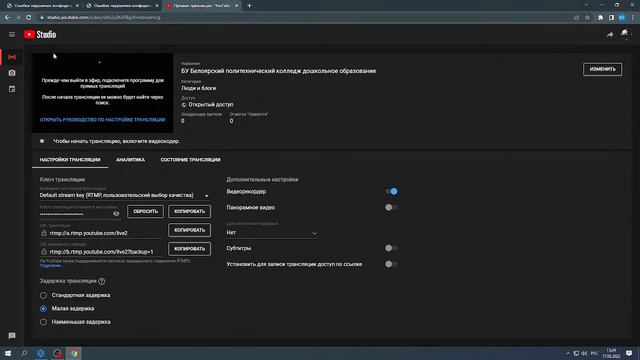
Task: Reload the page
Action: (x=28, y=18)
